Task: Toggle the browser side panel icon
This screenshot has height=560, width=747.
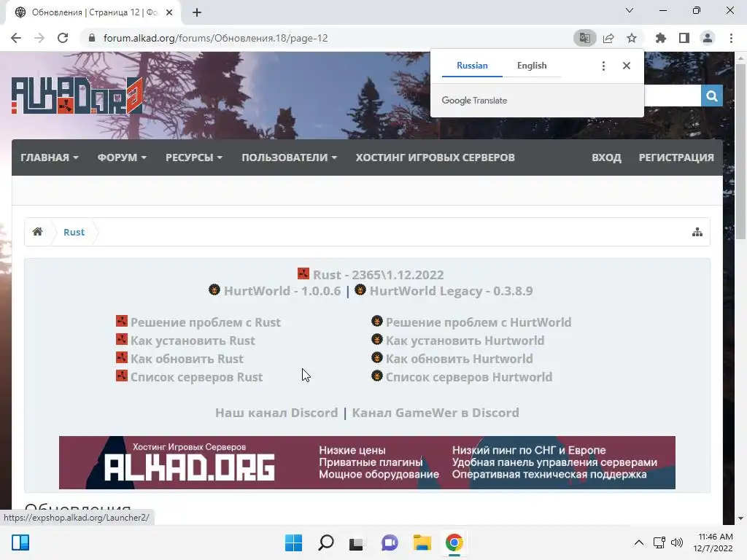Action: [684, 38]
